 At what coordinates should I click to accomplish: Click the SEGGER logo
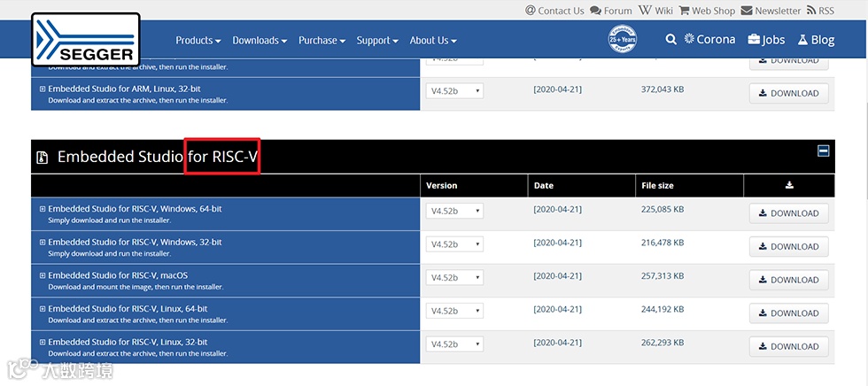point(85,39)
